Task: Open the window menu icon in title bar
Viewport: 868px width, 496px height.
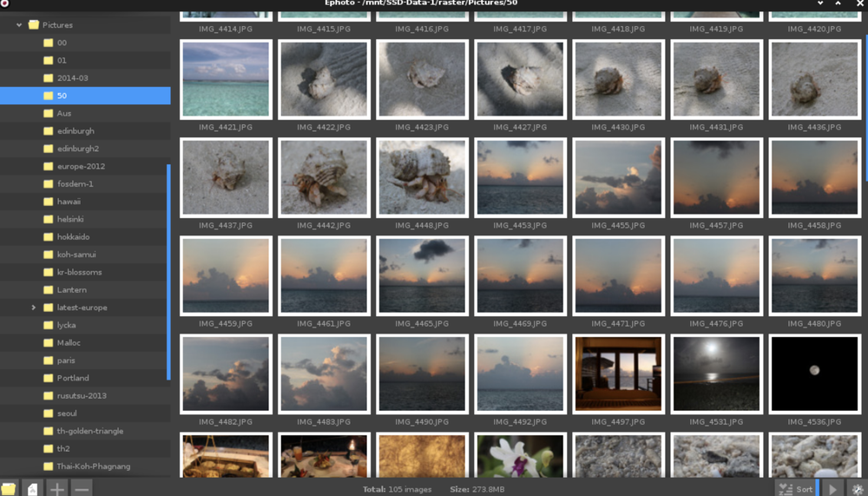Action: click(x=4, y=3)
